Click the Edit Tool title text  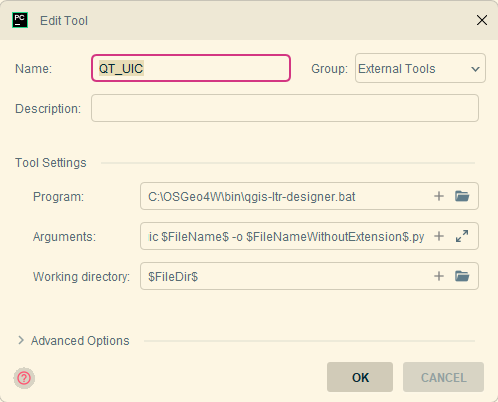tap(64, 21)
